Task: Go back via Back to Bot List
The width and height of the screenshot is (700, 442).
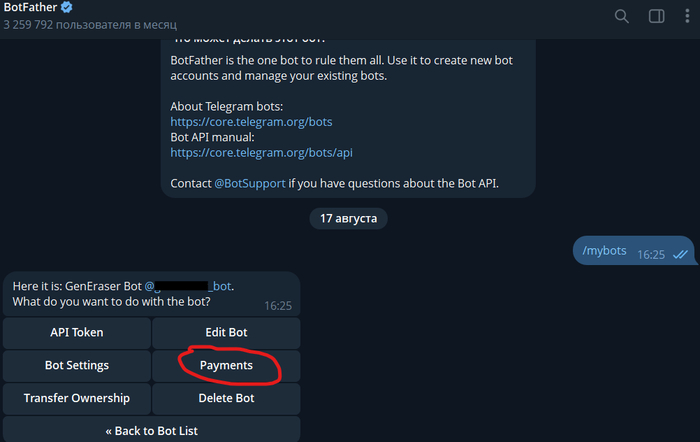Action: click(152, 430)
